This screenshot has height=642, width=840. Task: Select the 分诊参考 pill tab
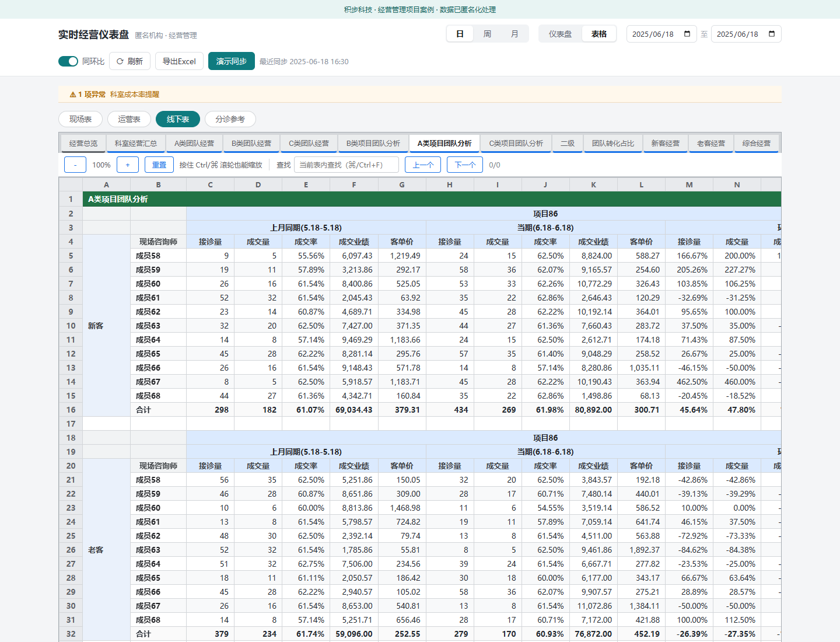point(230,119)
